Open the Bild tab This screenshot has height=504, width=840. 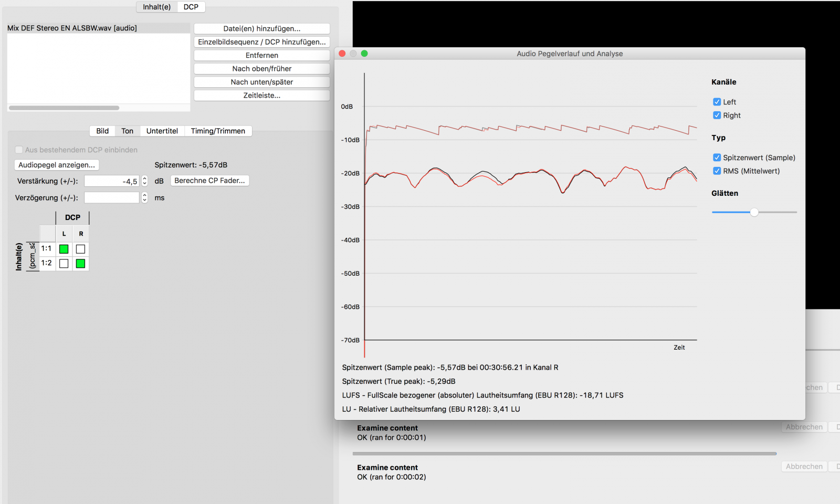(x=102, y=131)
